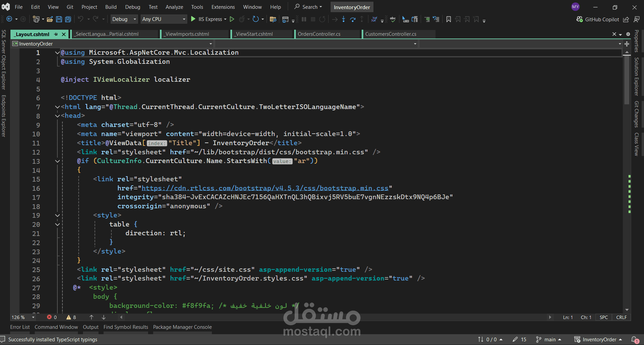
Task: Collapse the head tag region on line 8
Action: [57, 116]
